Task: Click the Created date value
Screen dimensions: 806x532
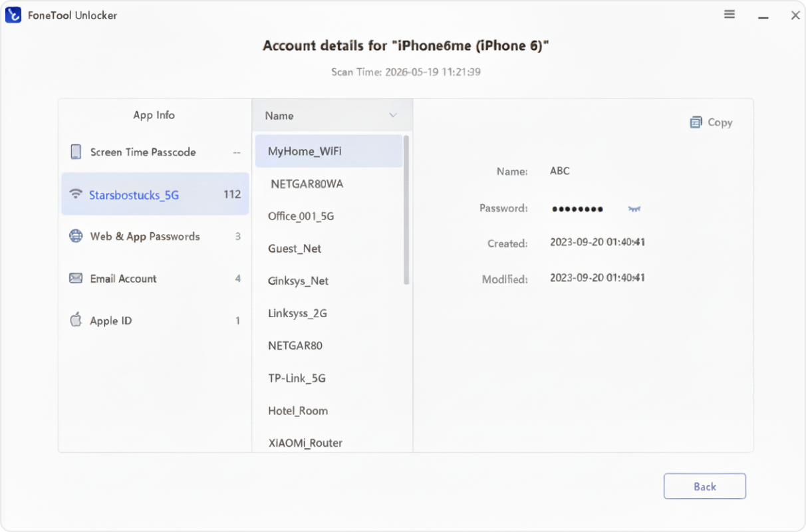Action: pos(597,243)
